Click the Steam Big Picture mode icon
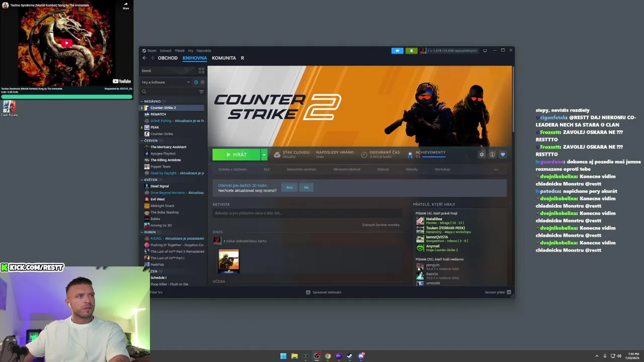Image resolution: width=644 pixels, height=362 pixels. [x=485, y=50]
